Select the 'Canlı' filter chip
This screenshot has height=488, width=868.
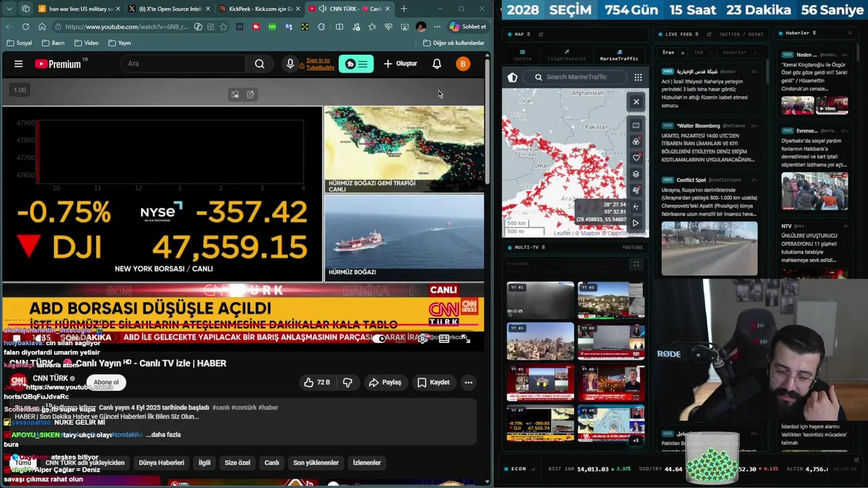click(x=272, y=462)
